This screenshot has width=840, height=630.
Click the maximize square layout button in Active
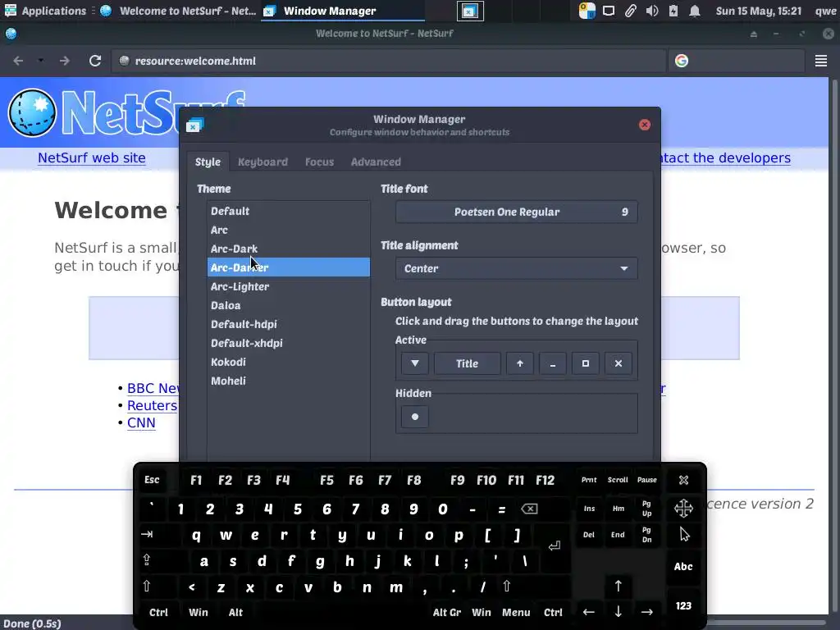586,363
